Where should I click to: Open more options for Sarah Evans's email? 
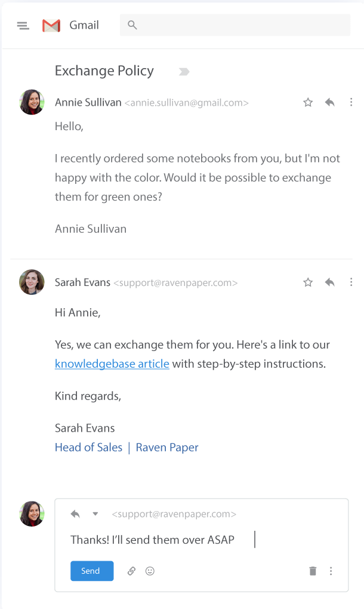click(x=351, y=282)
